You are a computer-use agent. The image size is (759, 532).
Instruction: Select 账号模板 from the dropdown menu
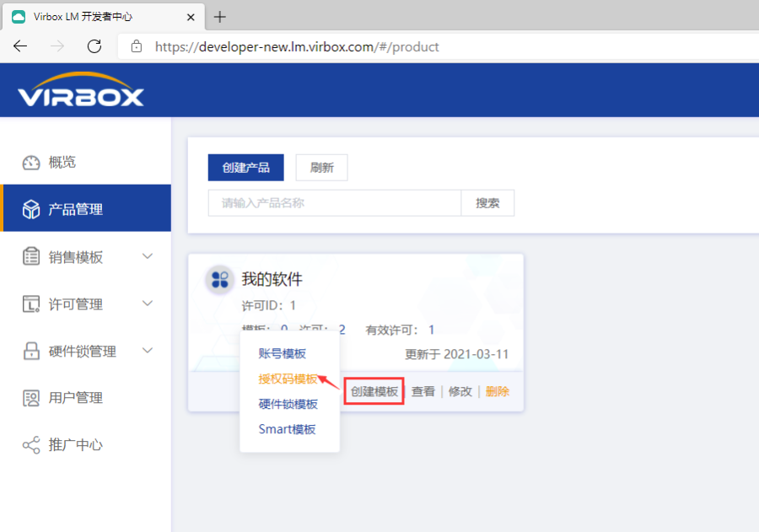[x=282, y=353]
